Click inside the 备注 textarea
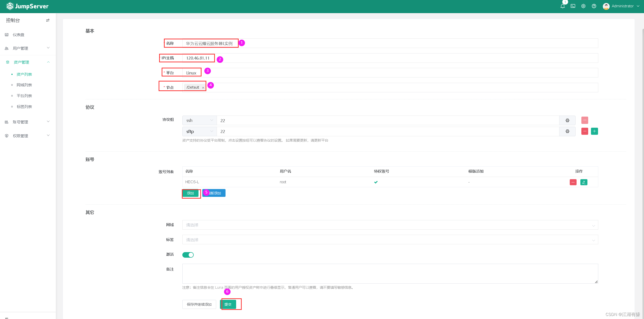Viewport: 644px width, 319px height. (x=390, y=274)
